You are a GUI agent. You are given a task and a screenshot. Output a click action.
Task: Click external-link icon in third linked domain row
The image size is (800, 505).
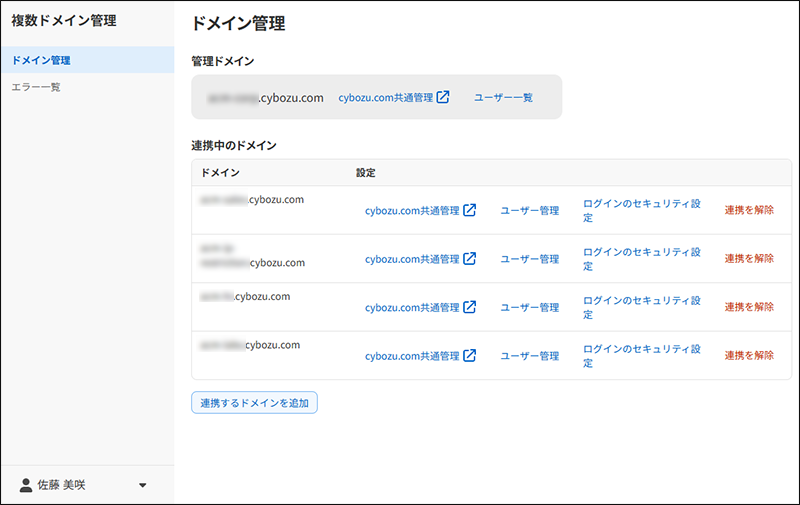[469, 307]
